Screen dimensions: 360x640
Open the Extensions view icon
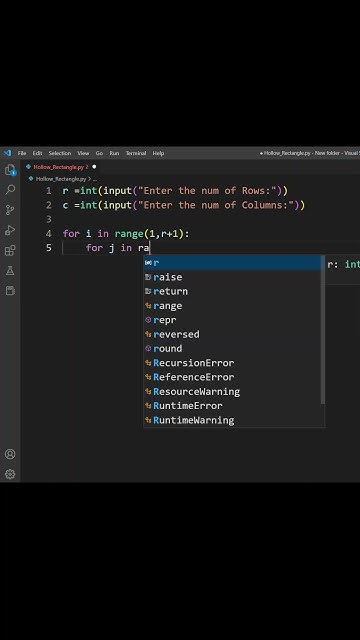pyautogui.click(x=10, y=250)
